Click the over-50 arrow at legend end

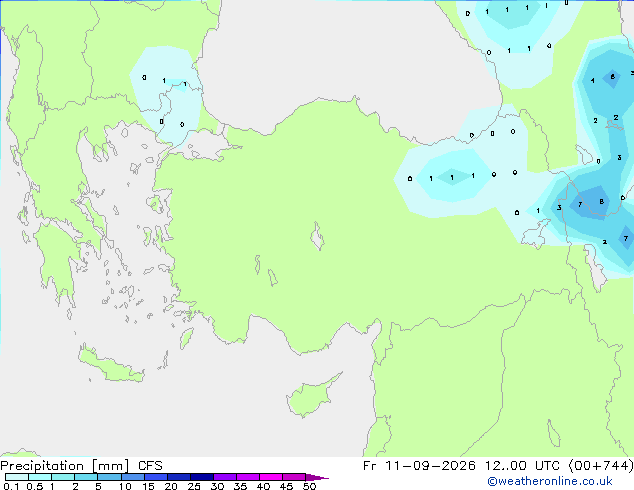coord(317,477)
